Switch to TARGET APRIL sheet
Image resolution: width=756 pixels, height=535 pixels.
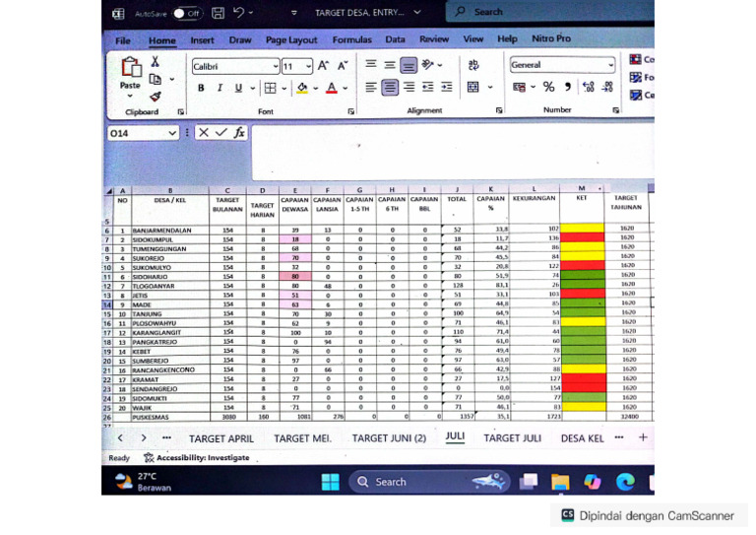(x=221, y=439)
